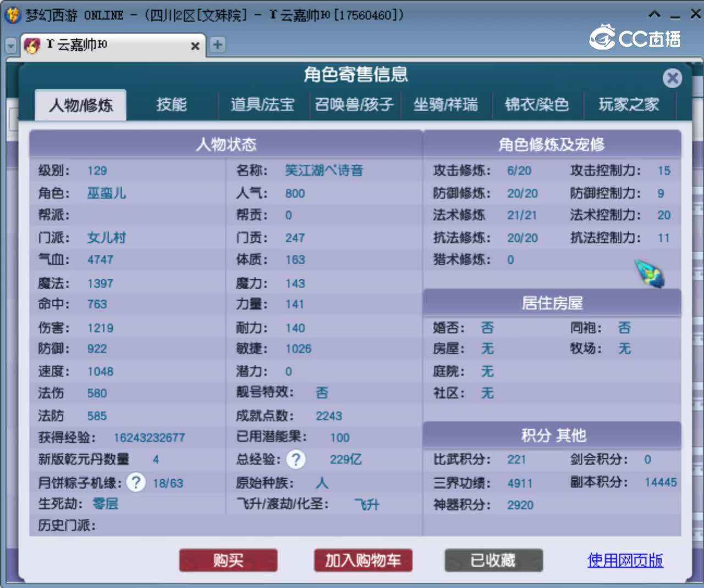Image resolution: width=704 pixels, height=588 pixels.
Task: Click the 已收藏 button
Action: 493,561
